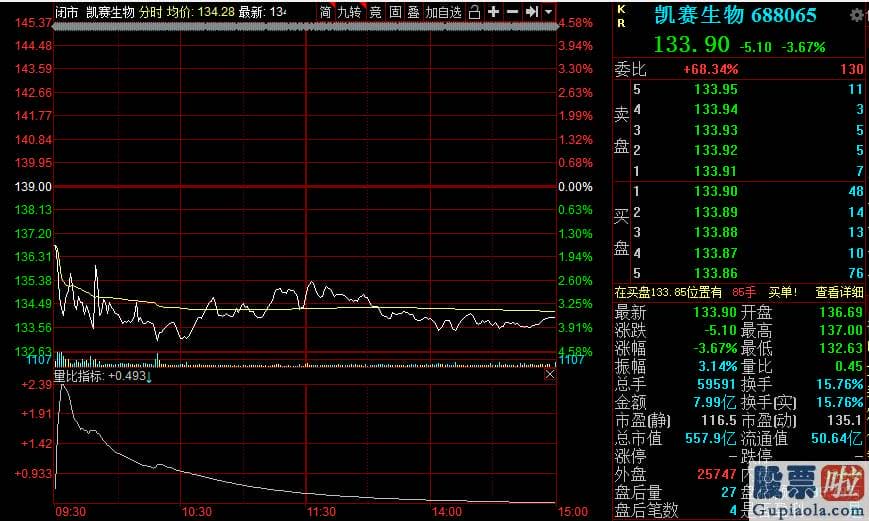Click the 闭市 market status label
869x521 pixels.
[67, 12]
